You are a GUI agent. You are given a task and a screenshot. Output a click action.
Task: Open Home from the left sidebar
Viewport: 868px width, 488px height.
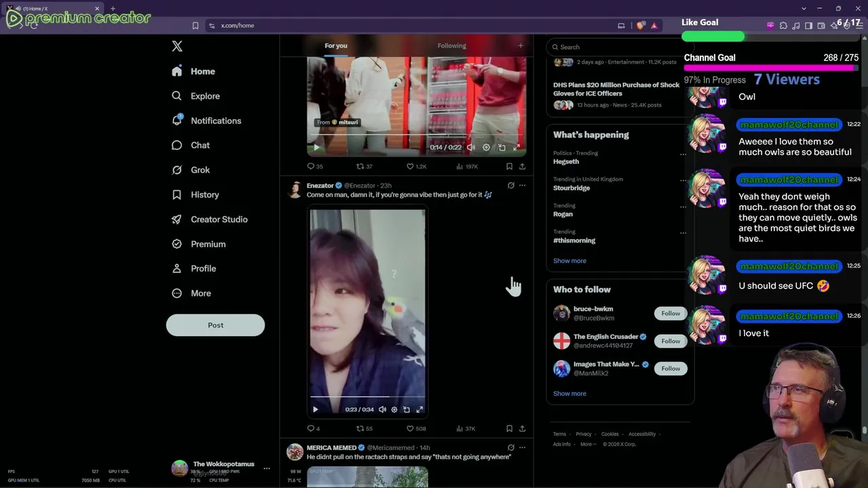(x=193, y=71)
